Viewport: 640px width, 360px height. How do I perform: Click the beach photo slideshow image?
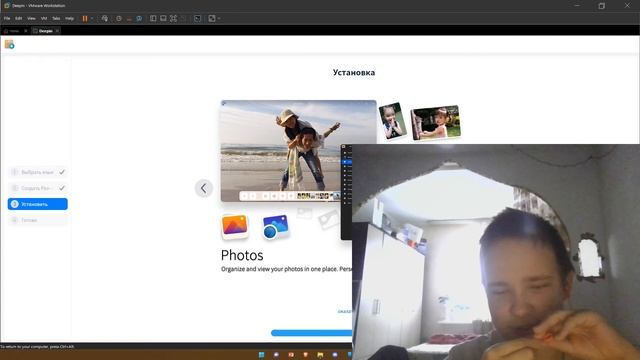point(298,151)
